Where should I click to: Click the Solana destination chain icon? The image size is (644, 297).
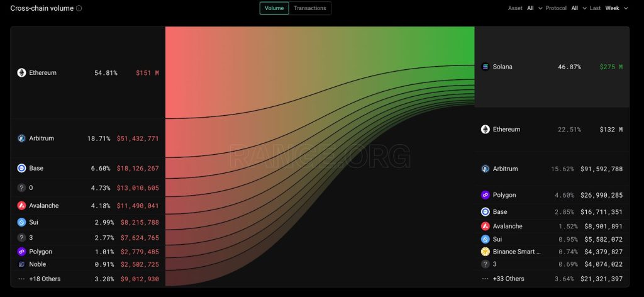click(x=485, y=67)
